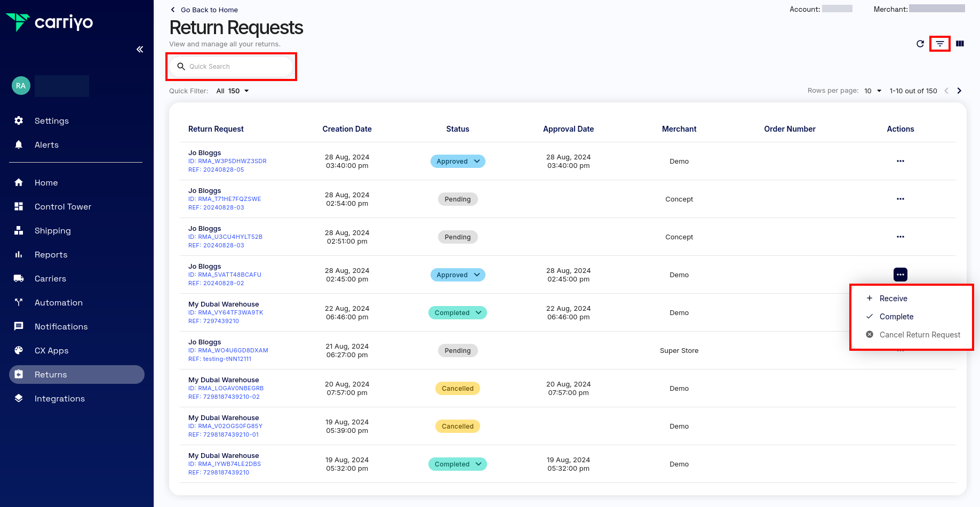Open the Shipping section icon

(19, 230)
